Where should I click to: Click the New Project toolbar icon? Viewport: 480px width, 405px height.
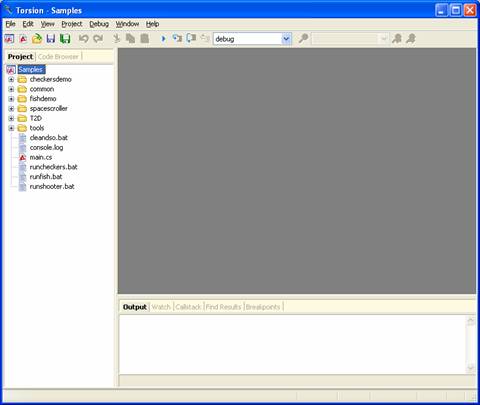click(9, 39)
